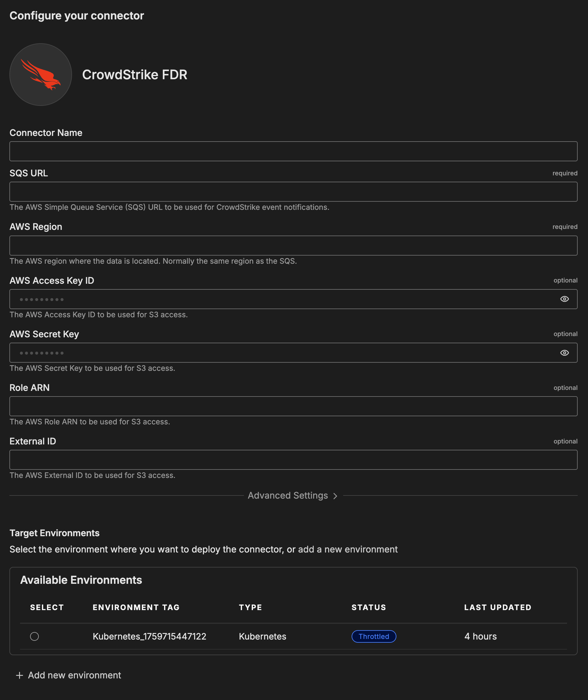Focus the AWS Access Key ID field
The width and height of the screenshot is (588, 700).
[283, 299]
